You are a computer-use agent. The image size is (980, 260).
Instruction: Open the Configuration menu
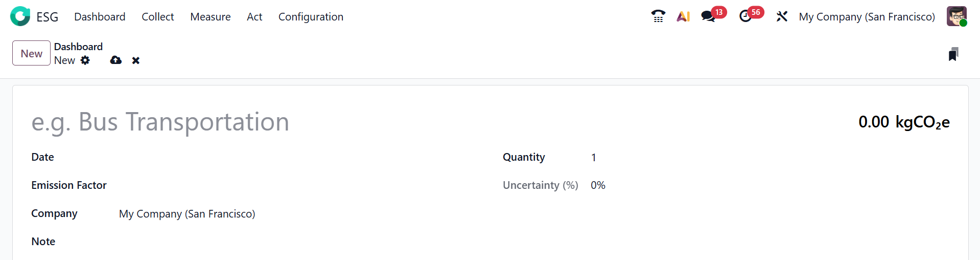(311, 17)
